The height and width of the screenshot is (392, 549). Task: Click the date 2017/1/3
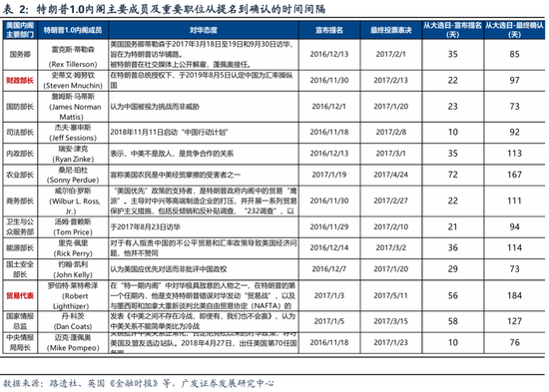click(x=329, y=296)
